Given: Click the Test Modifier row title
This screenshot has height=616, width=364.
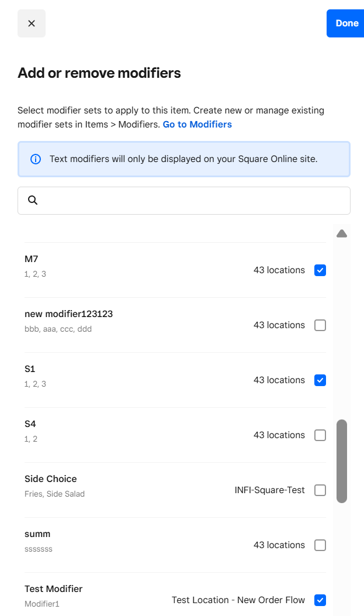Looking at the screenshot, I should pos(54,589).
